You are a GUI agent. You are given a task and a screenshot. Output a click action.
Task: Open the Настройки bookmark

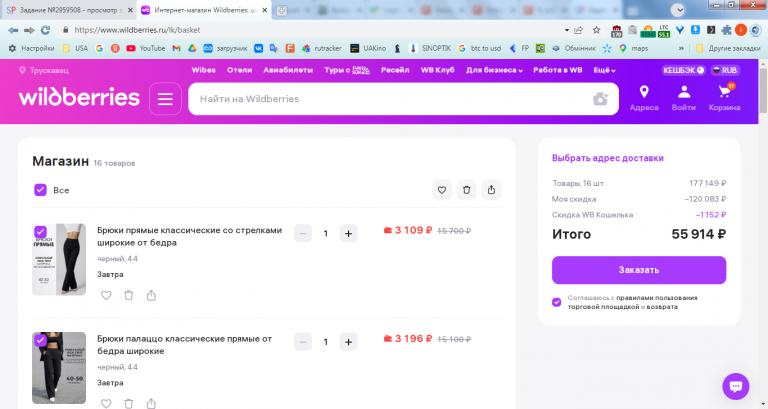point(31,48)
